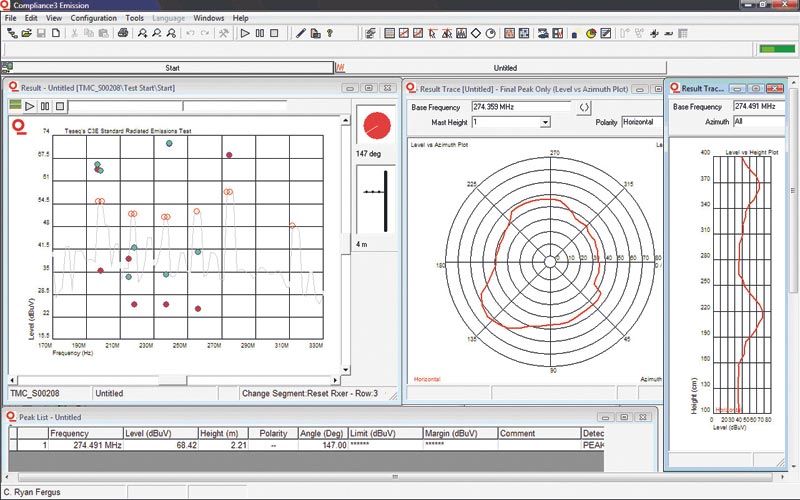Screen dimensions: 800x500
Task: Click the spectrum bars toolbar icon
Action: (461, 34)
